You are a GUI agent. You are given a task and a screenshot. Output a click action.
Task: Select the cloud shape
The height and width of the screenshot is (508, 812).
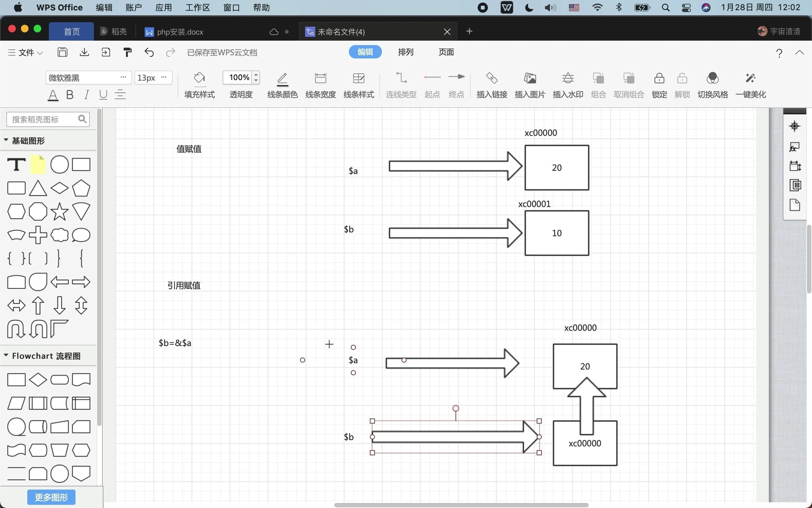click(x=59, y=235)
